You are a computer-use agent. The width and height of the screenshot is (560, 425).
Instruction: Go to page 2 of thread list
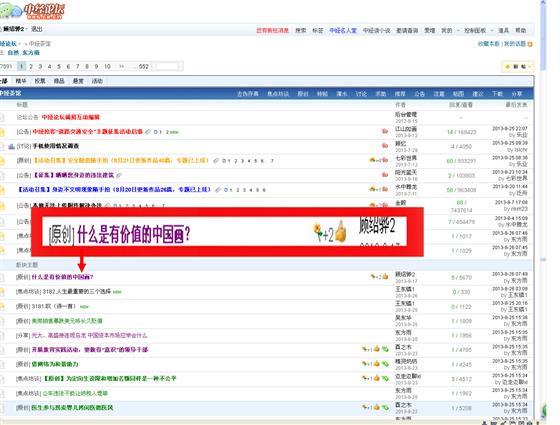[31, 66]
